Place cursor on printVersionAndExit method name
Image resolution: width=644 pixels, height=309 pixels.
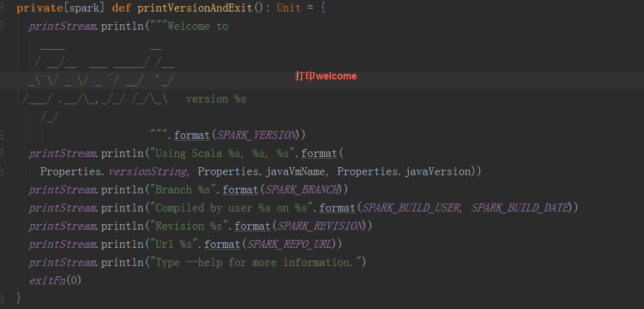(x=194, y=8)
